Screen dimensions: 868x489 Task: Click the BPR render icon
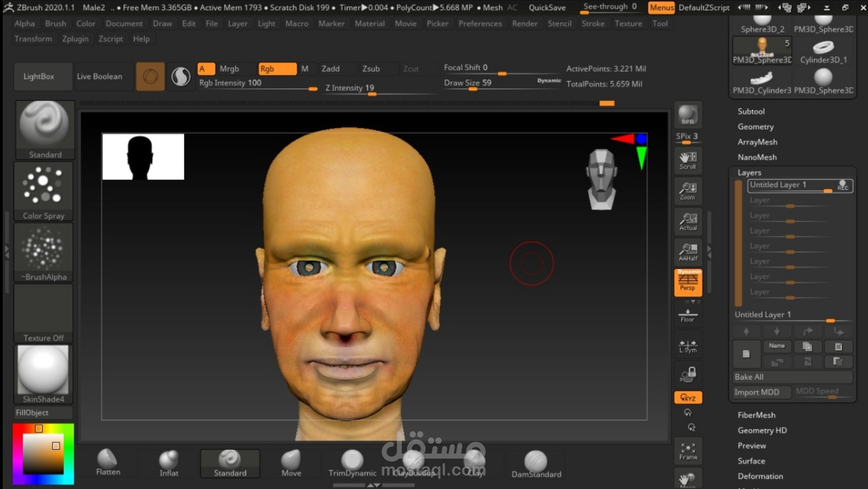687,115
